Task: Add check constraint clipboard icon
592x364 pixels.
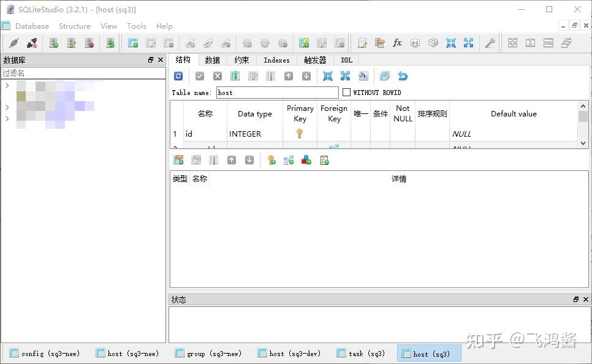Action: pyautogui.click(x=324, y=160)
